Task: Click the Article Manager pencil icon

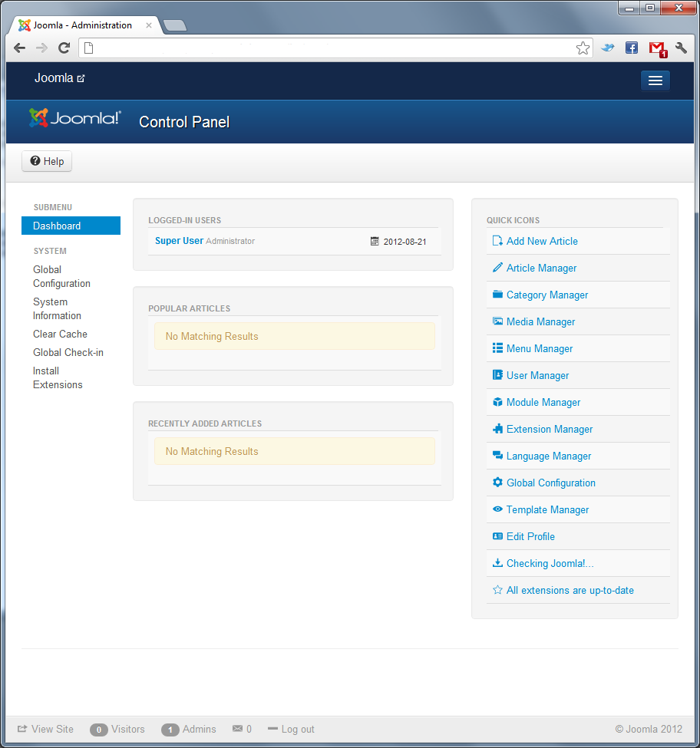Action: pos(497,268)
